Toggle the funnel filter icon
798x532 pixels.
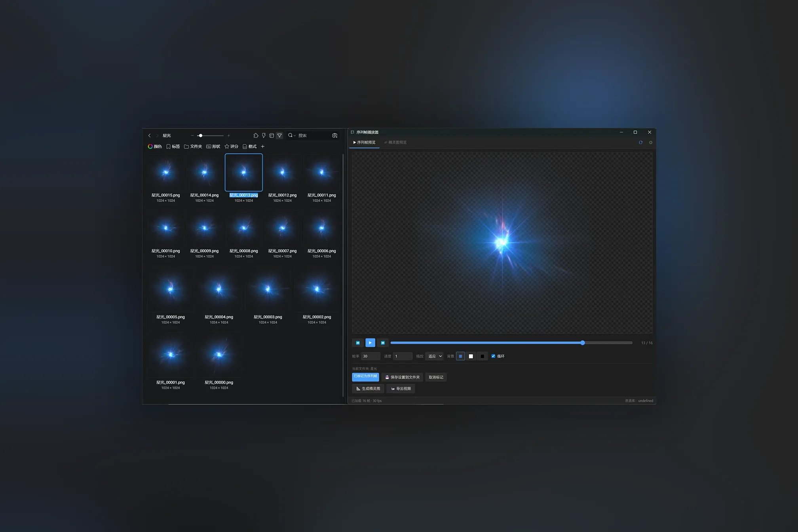279,135
